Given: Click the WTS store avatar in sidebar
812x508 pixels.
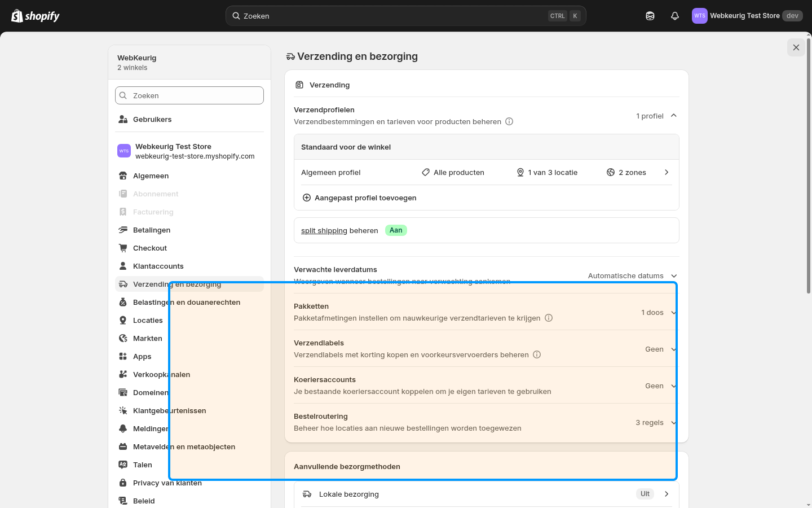Looking at the screenshot, I should (x=124, y=151).
